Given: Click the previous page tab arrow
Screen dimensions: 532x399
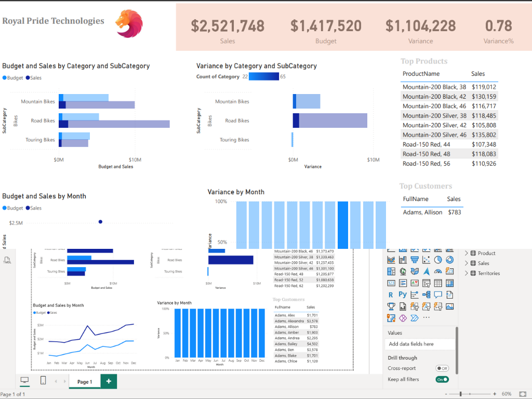Looking at the screenshot, I should click(56, 381).
